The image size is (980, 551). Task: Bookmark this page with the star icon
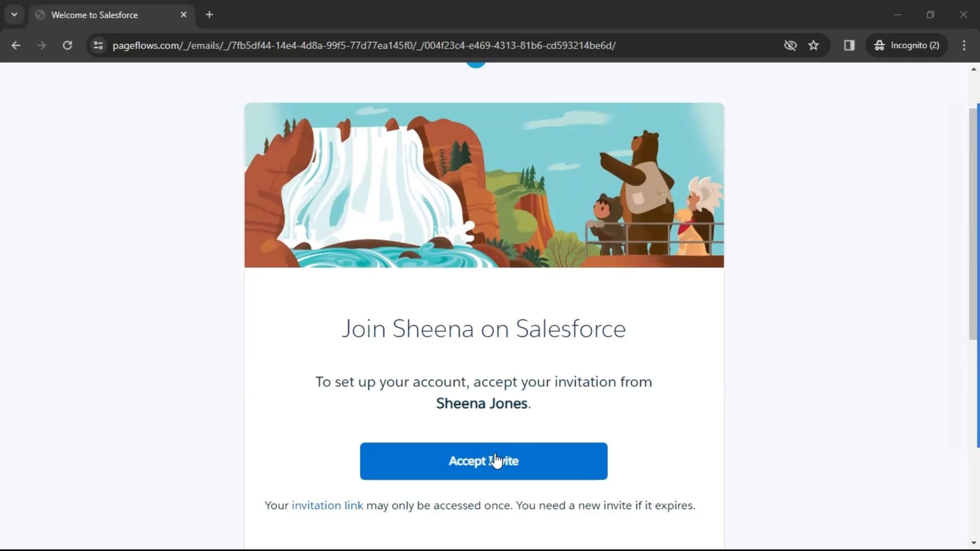[814, 45]
